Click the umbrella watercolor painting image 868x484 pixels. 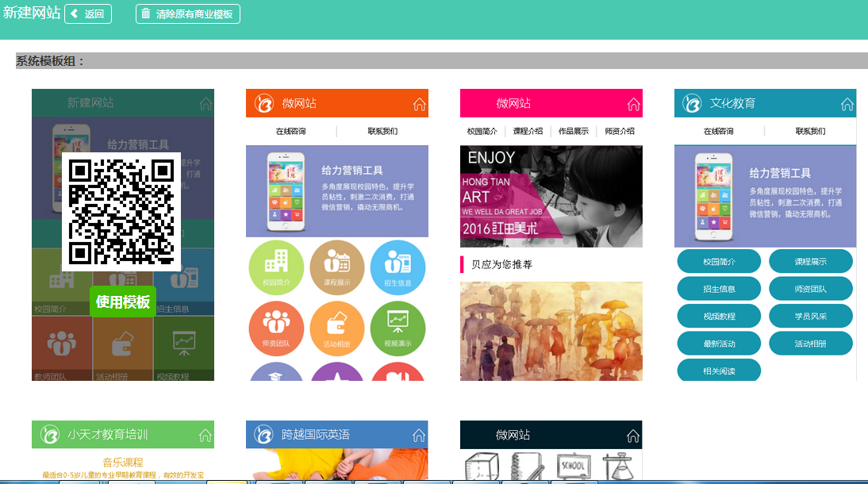(x=551, y=331)
